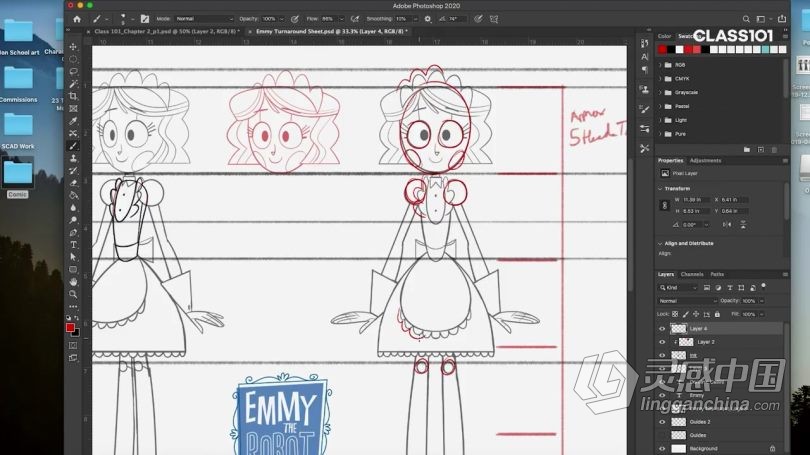Toggle lock image pixels brush icon
This screenshot has width=810, height=455.
686,314
